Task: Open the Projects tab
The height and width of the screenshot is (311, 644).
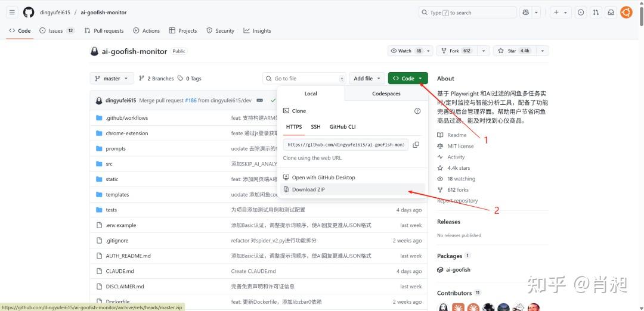Action: (183, 31)
